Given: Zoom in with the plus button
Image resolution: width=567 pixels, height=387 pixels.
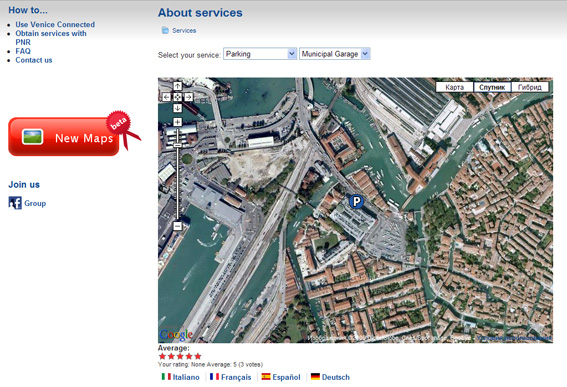Looking at the screenshot, I should click(177, 122).
